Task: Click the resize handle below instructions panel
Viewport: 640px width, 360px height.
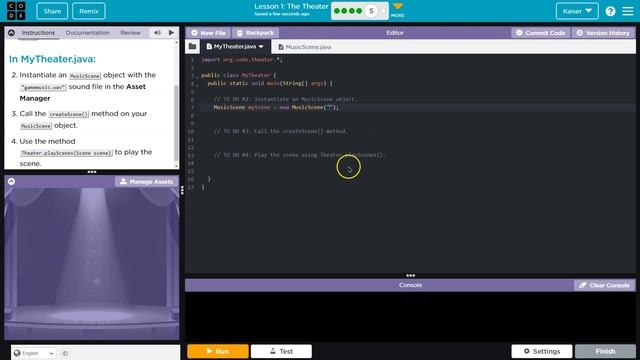Action: click(92, 172)
